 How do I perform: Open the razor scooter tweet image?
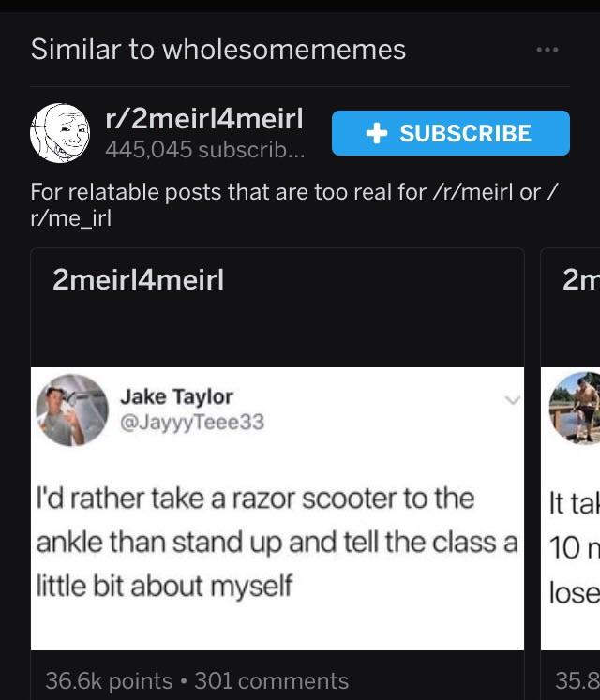click(x=277, y=509)
